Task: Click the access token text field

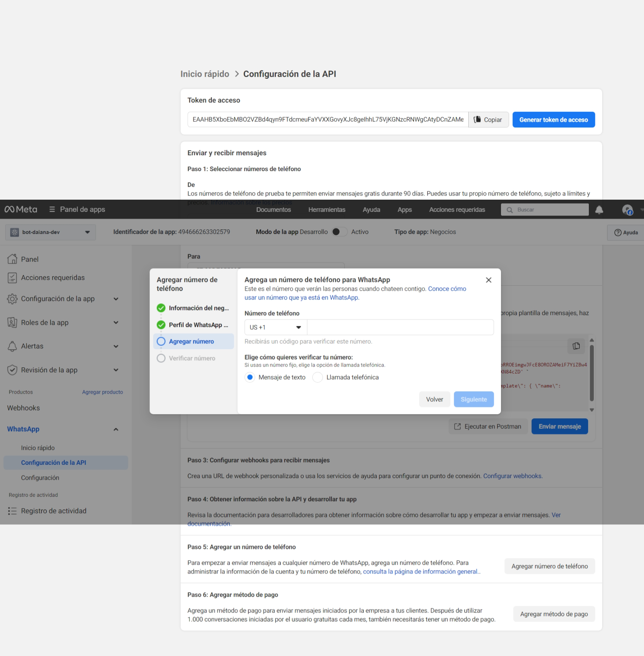Action: point(328,120)
